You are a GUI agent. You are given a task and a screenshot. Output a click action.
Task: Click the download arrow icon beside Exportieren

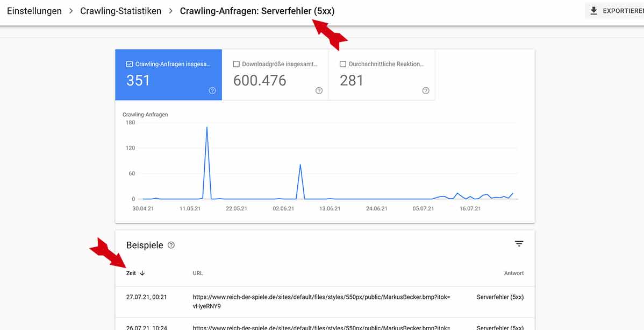coord(594,11)
